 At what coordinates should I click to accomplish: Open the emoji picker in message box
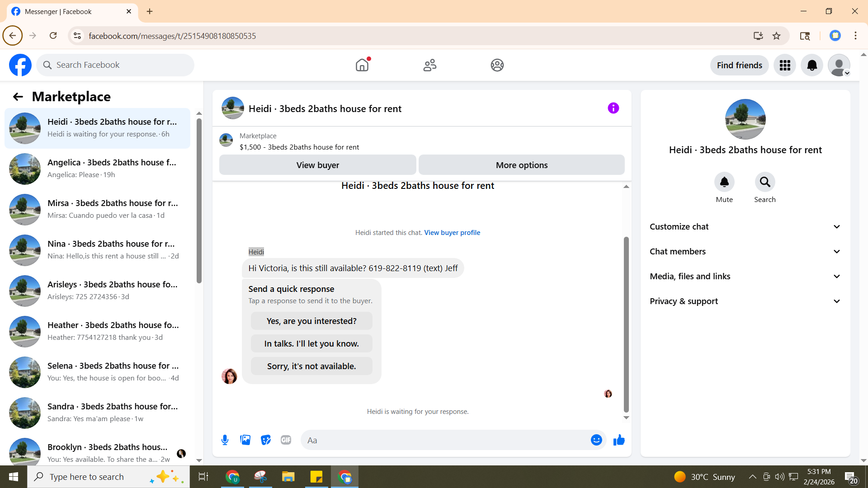[x=596, y=440]
